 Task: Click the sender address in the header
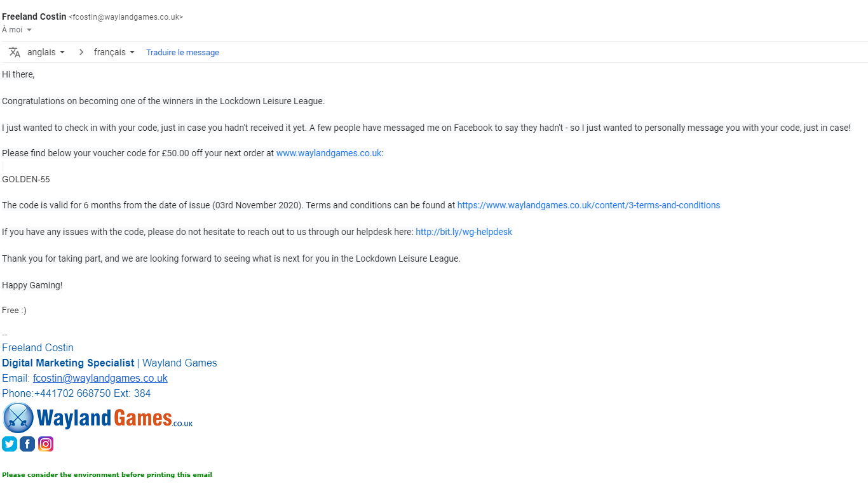[126, 17]
